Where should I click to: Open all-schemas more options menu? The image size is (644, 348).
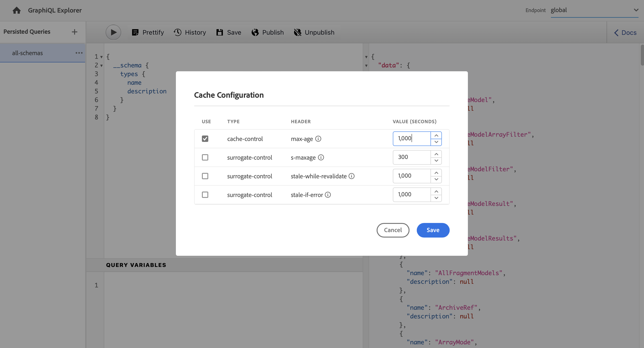pos(79,53)
